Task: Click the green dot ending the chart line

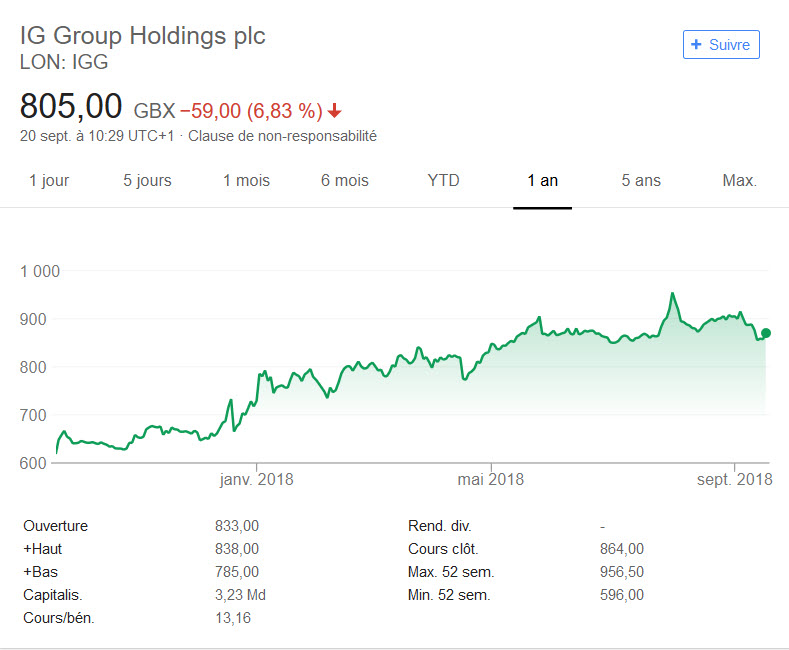Action: click(766, 333)
